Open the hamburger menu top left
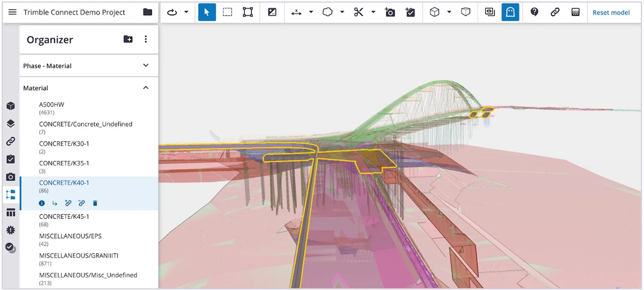644x290 pixels. tap(12, 12)
